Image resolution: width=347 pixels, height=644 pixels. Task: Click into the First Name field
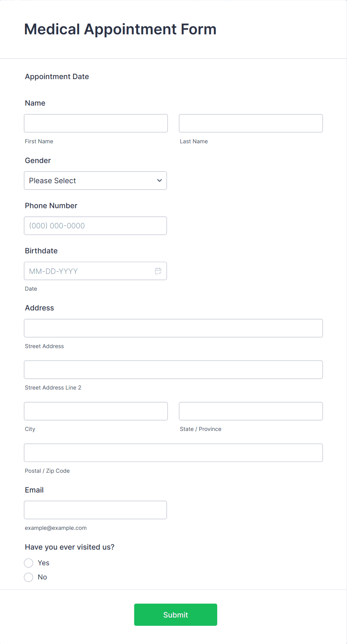click(96, 123)
